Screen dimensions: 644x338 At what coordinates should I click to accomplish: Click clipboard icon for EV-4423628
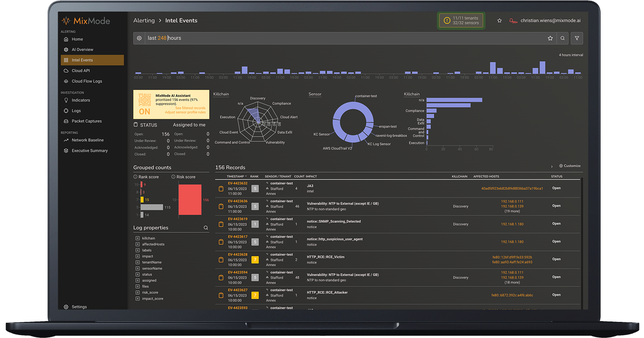pyautogui.click(x=221, y=260)
